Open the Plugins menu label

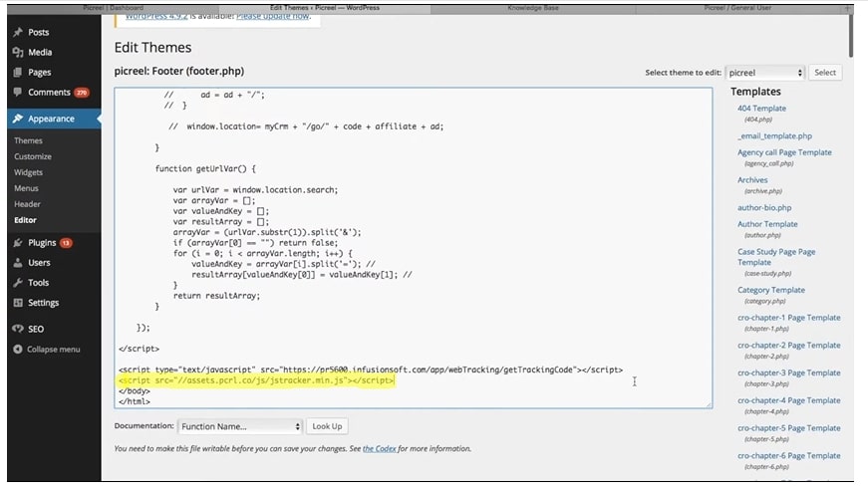point(42,242)
